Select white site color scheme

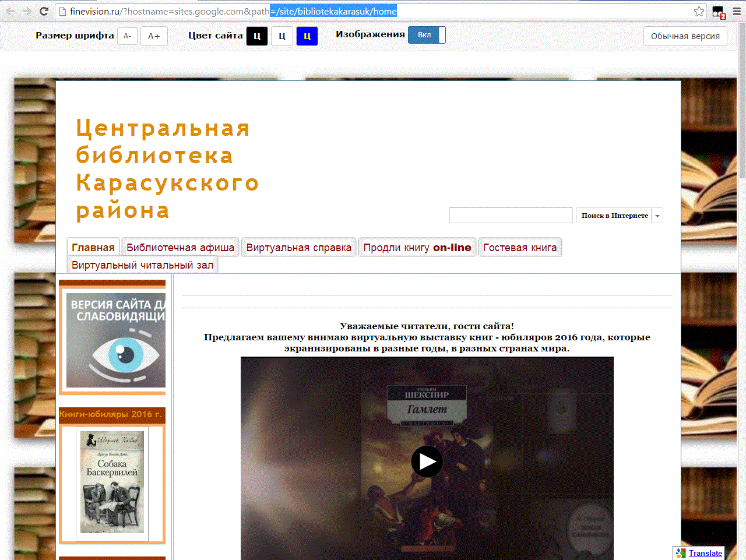tap(282, 36)
